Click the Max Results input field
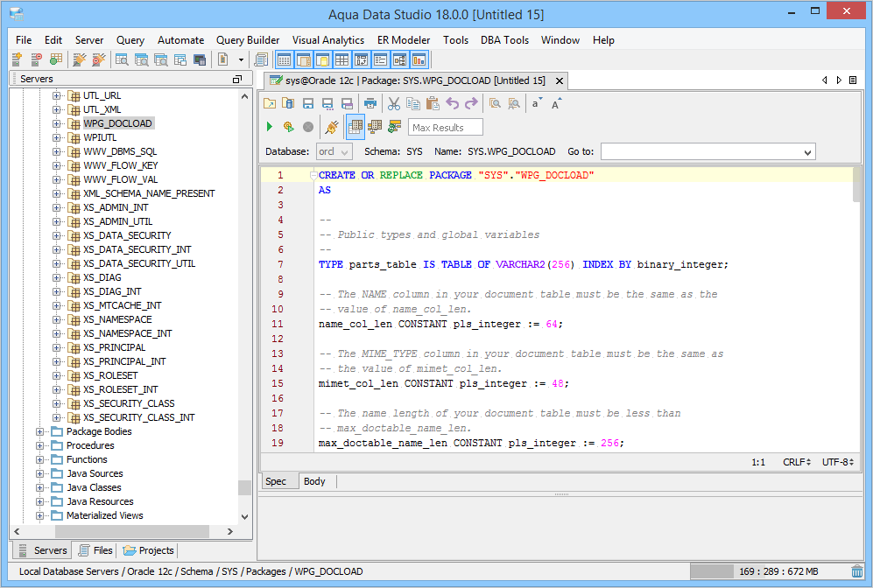The width and height of the screenshot is (873, 588). pos(446,128)
